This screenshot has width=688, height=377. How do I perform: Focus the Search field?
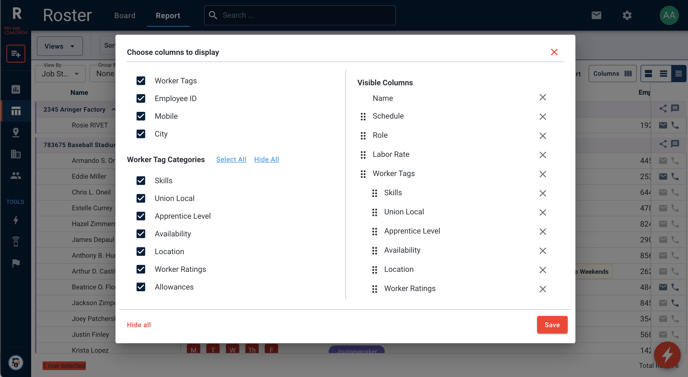point(300,15)
